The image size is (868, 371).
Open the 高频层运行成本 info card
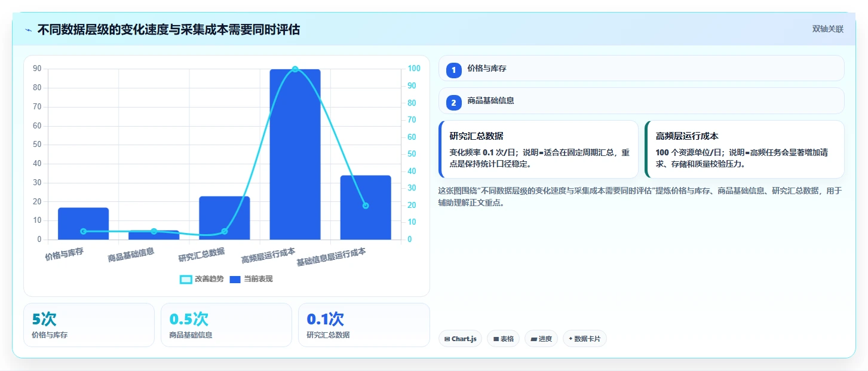point(744,149)
